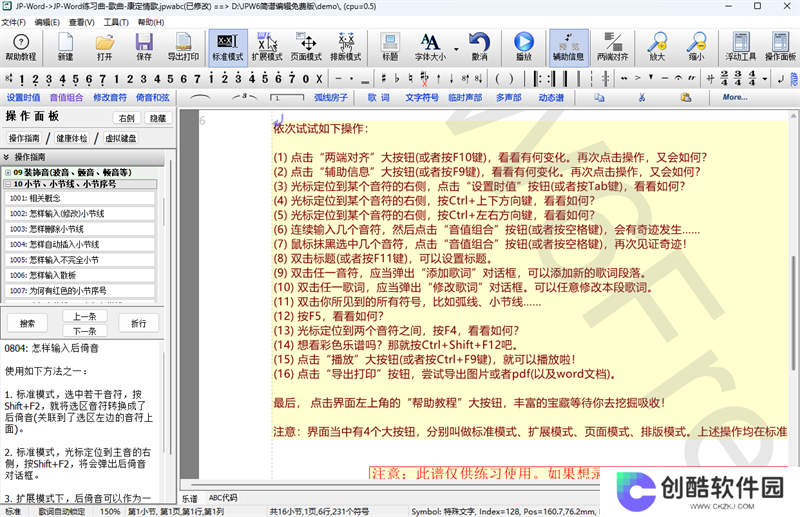This screenshot has height=517, width=800.
Task: Select list item 1004: 怎样自动插入小节线
Action: 80,244
